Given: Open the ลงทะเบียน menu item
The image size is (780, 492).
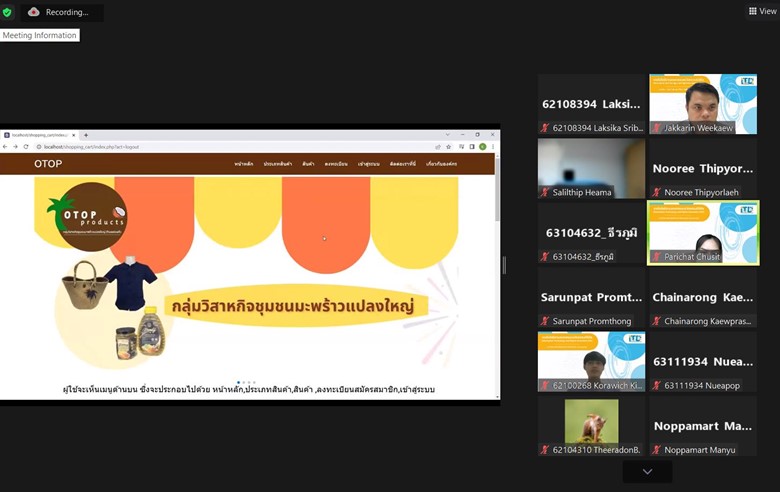Looking at the screenshot, I should pyautogui.click(x=336, y=164).
